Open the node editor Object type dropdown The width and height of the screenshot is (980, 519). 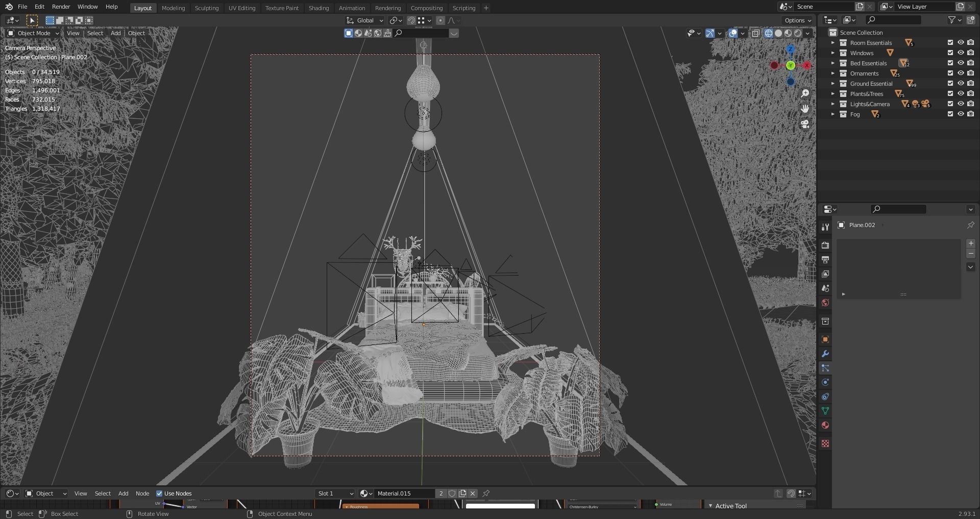[46, 493]
